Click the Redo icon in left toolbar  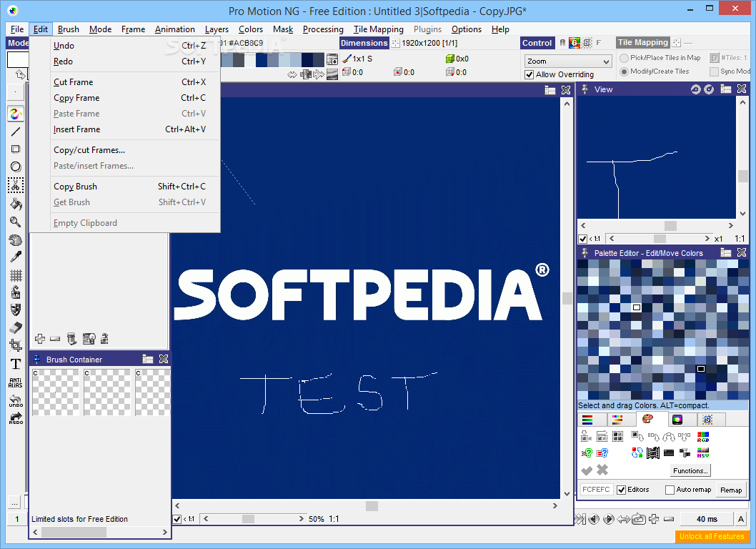coord(16,417)
